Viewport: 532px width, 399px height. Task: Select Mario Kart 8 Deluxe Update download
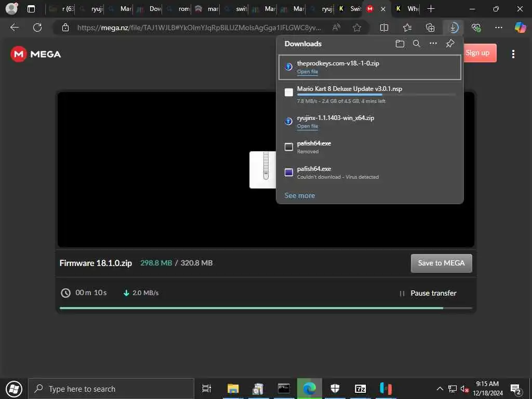(370, 94)
